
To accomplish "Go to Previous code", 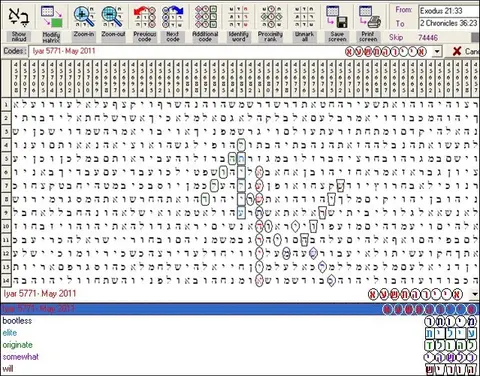I will pyautogui.click(x=145, y=17).
